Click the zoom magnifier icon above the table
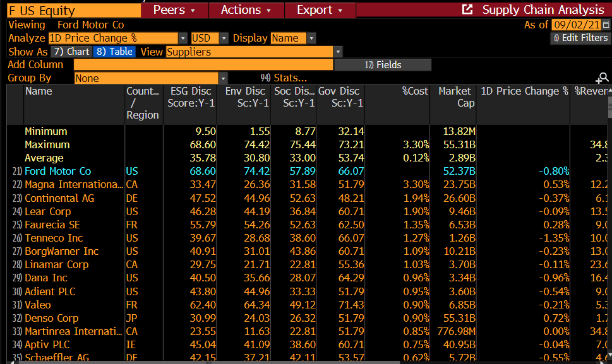Screen dimensions: 612x364 (x=603, y=78)
